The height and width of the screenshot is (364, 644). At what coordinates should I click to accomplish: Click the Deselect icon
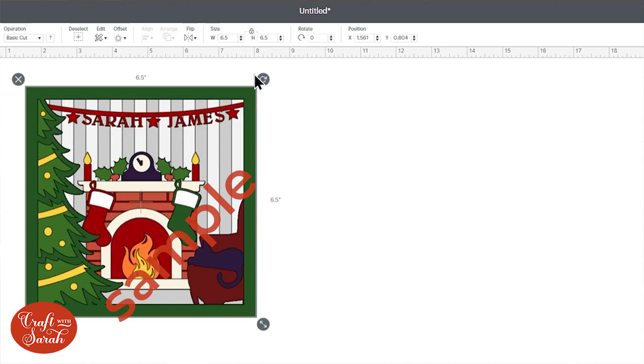click(78, 38)
